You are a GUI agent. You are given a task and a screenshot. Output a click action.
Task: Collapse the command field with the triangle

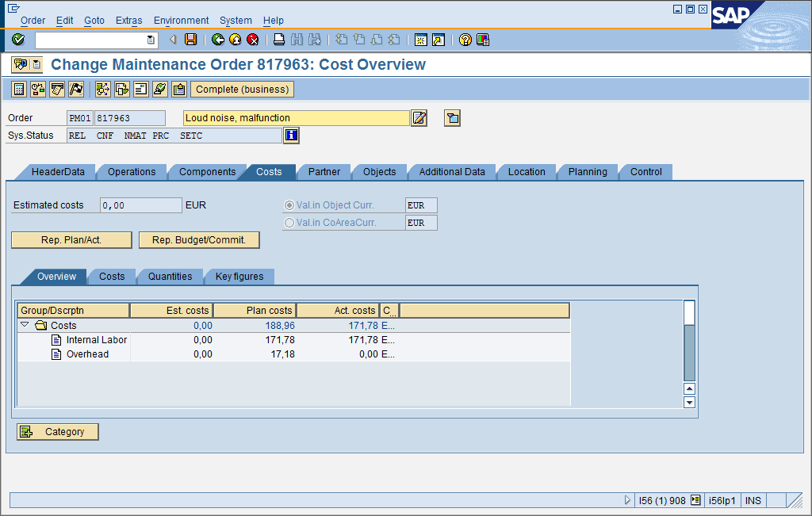coord(173,40)
